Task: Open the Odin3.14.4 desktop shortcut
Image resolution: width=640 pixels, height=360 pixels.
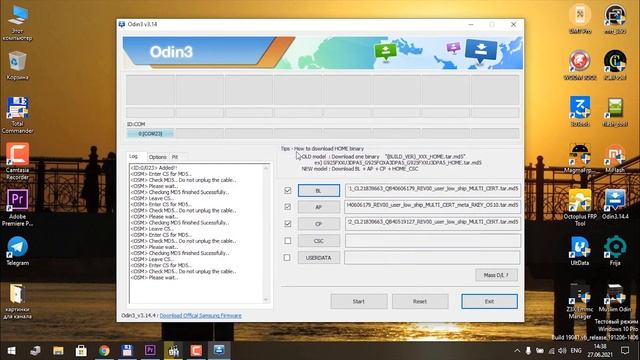Action: coord(615,205)
